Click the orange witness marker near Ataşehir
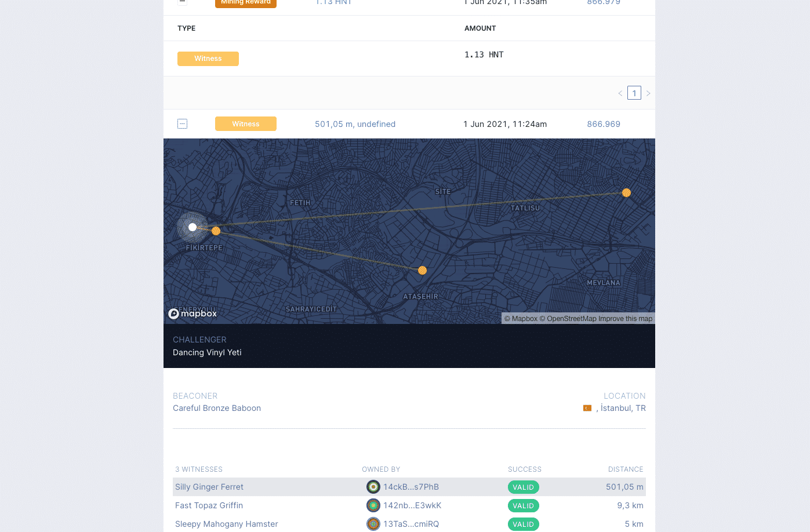Image resolution: width=810 pixels, height=532 pixels. pos(422,271)
